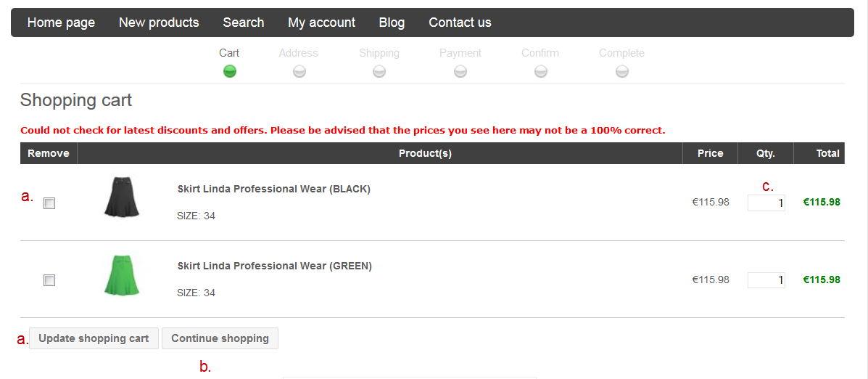The image size is (868, 379).
Task: Click quantity field for the black skirt
Action: click(766, 203)
